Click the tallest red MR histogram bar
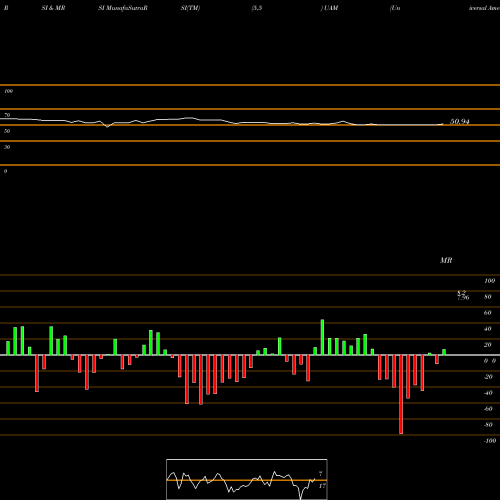Screen dimensions: 500x500 pos(401,394)
